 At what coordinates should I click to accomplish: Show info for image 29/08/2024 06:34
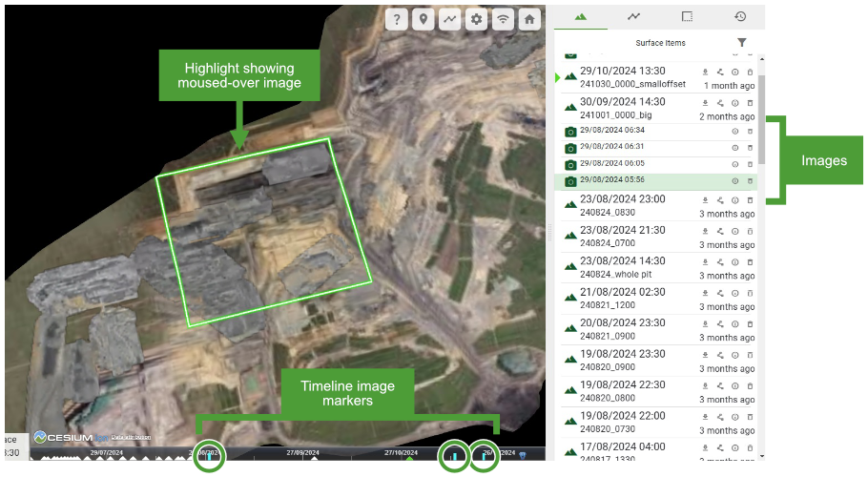[735, 132]
